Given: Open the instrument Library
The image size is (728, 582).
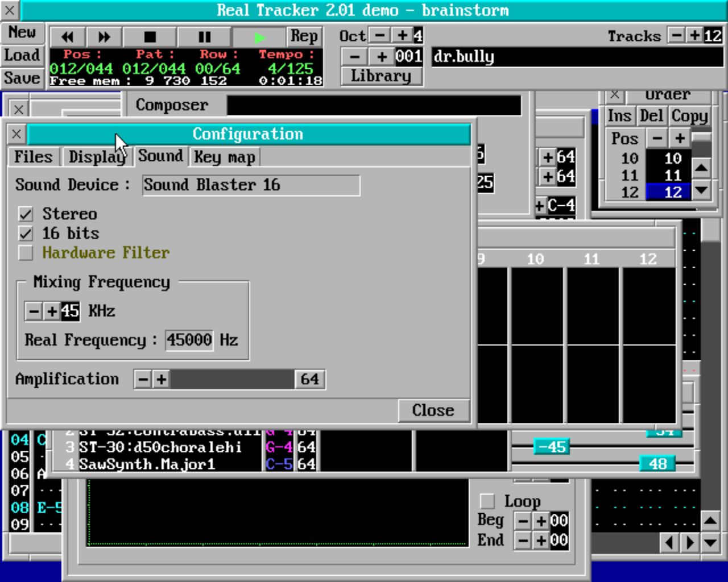Looking at the screenshot, I should (381, 76).
